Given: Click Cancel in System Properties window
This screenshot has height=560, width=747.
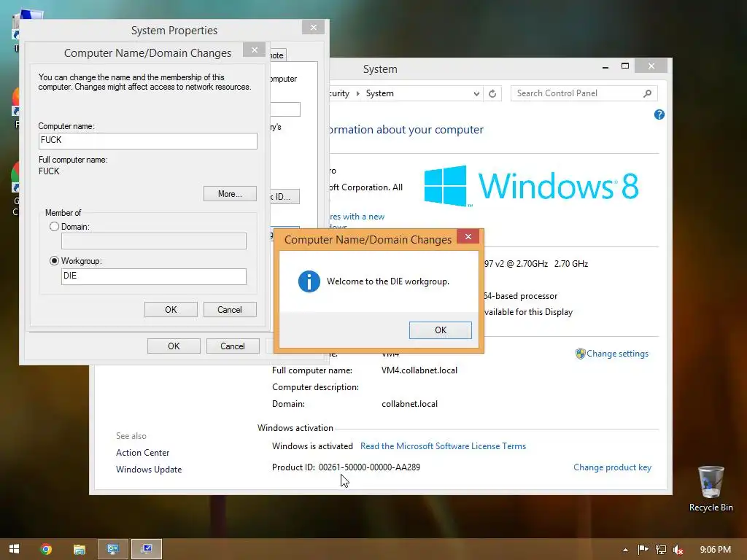Looking at the screenshot, I should [233, 346].
